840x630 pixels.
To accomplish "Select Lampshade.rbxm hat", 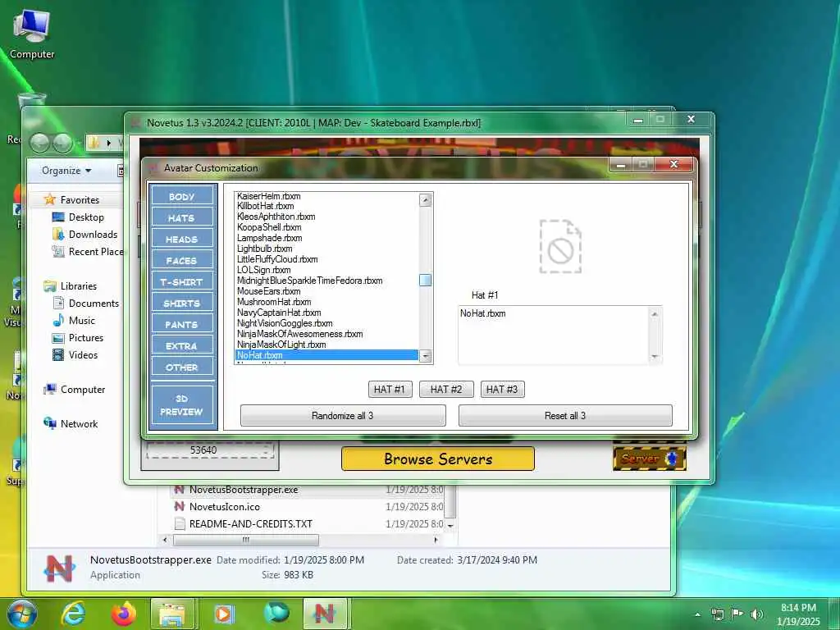I will click(x=326, y=238).
